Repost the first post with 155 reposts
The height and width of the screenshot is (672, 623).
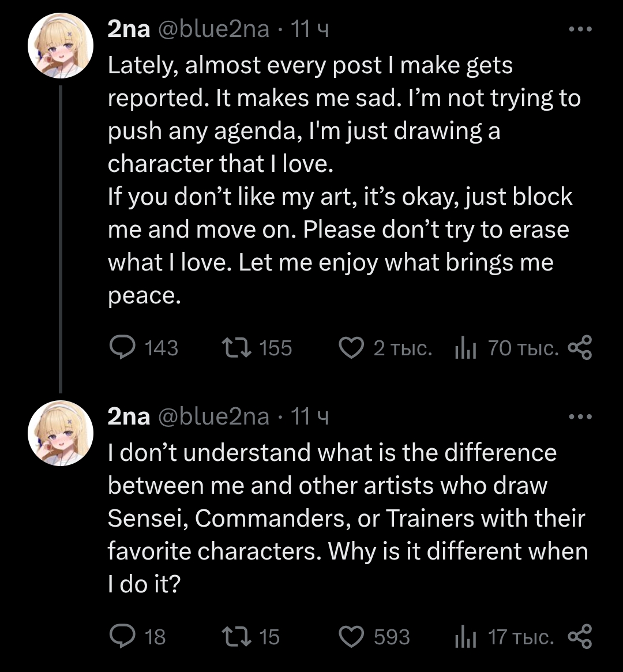tap(235, 348)
